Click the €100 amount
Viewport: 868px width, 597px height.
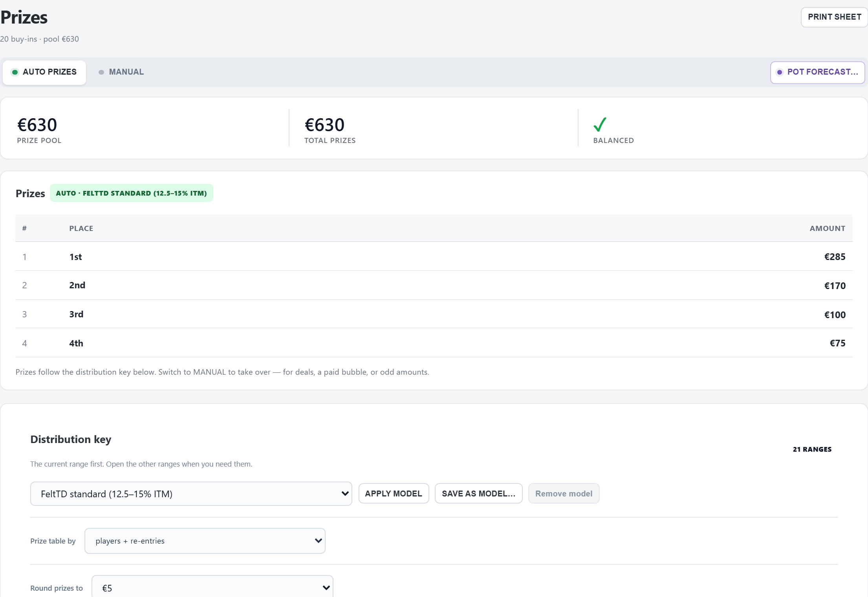835,315
